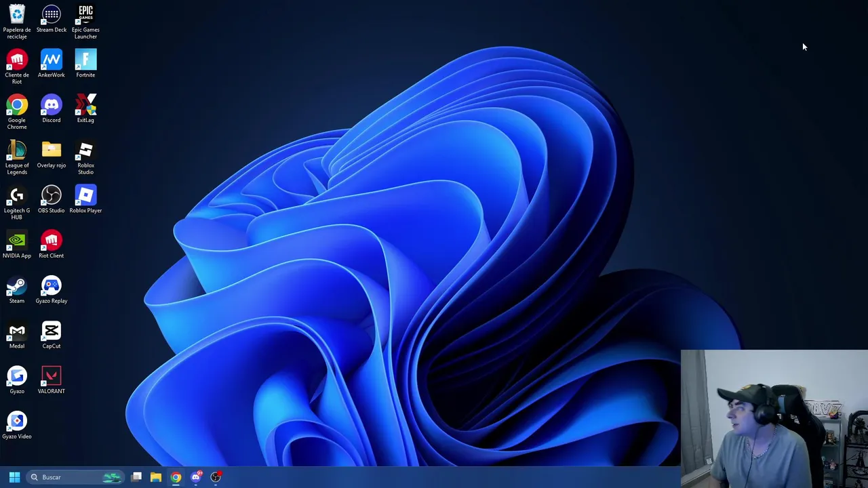Viewport: 868px width, 488px height.
Task: Open Discord from the taskbar
Action: tap(196, 477)
